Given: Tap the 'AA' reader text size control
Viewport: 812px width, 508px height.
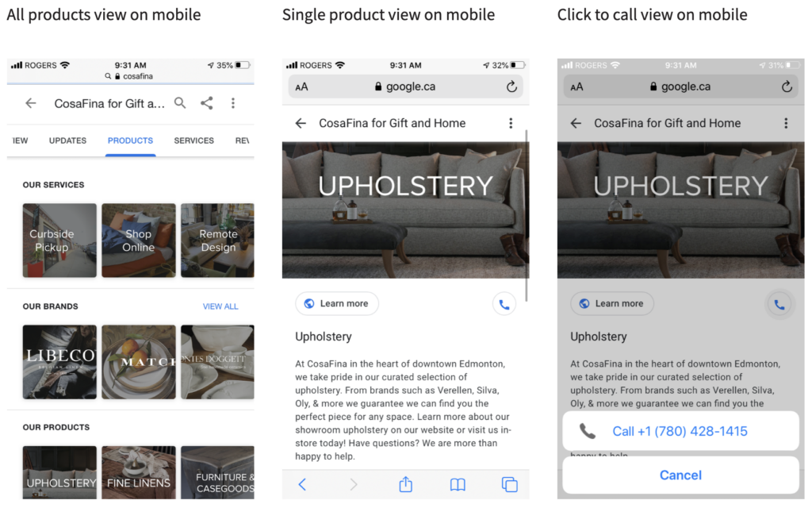Looking at the screenshot, I should [301, 87].
